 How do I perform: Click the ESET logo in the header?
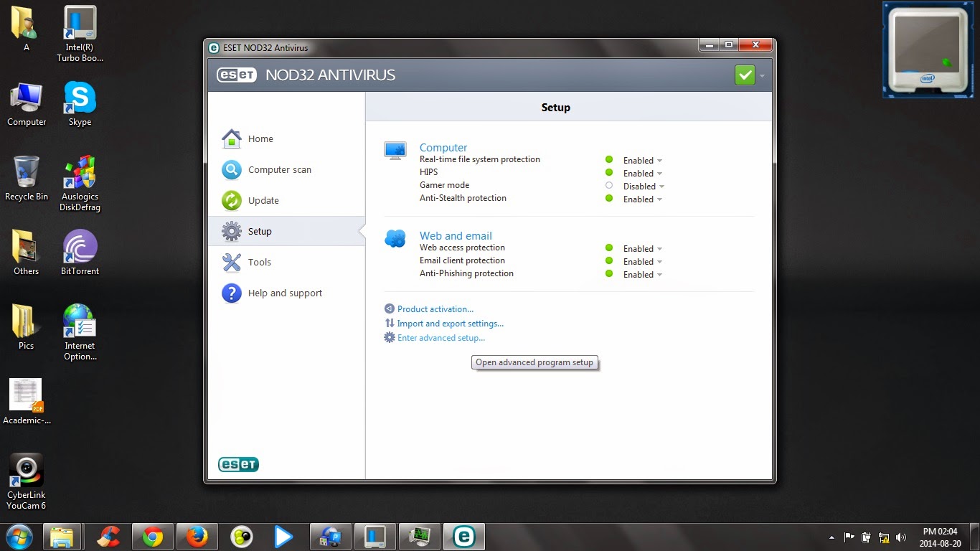pyautogui.click(x=237, y=75)
